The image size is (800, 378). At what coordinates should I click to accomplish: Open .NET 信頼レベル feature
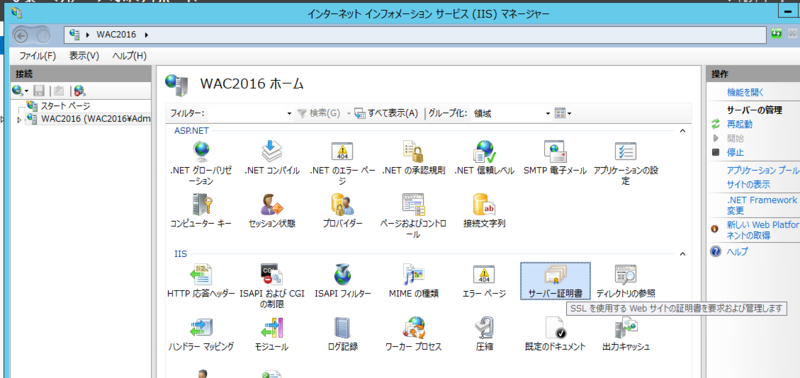484,158
